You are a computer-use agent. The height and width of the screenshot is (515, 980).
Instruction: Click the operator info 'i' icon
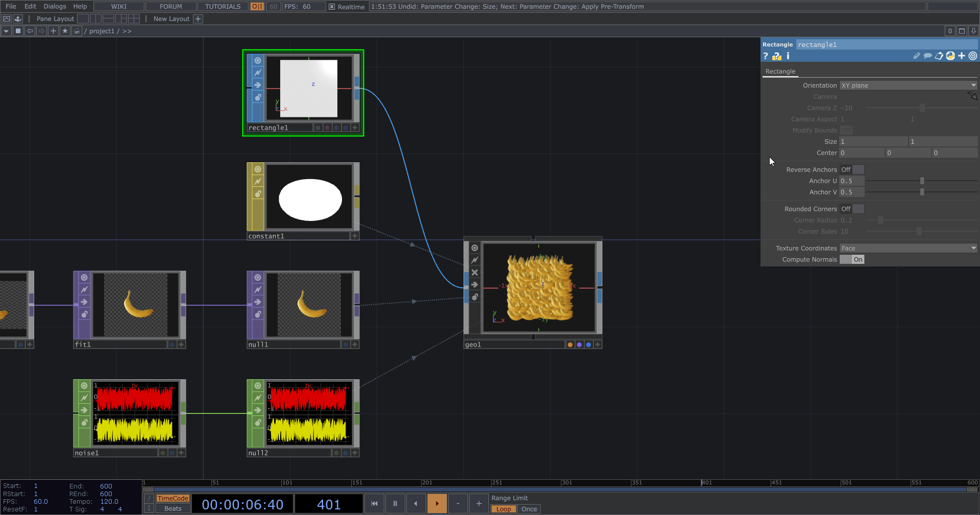tap(788, 56)
